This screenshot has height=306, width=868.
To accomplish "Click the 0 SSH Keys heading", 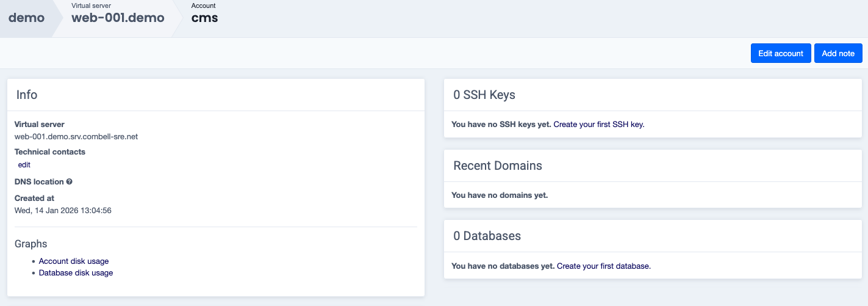I will click(484, 95).
